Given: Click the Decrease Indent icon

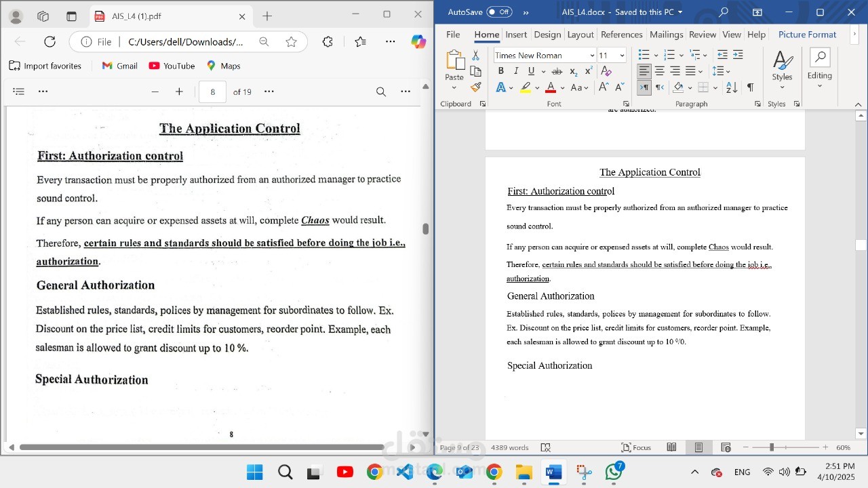Looking at the screenshot, I should point(722,55).
